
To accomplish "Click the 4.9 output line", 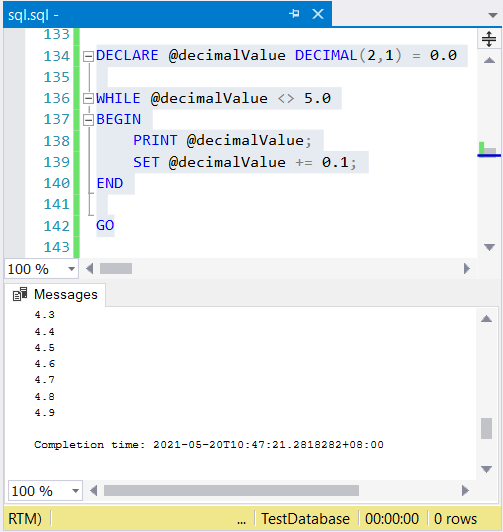I will [44, 413].
